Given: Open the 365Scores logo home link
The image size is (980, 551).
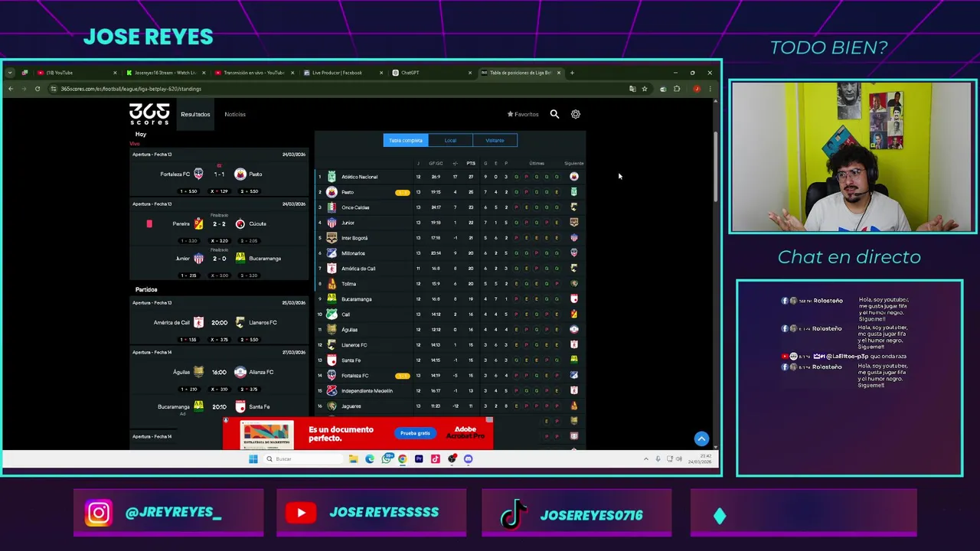Looking at the screenshot, I should point(149,114).
